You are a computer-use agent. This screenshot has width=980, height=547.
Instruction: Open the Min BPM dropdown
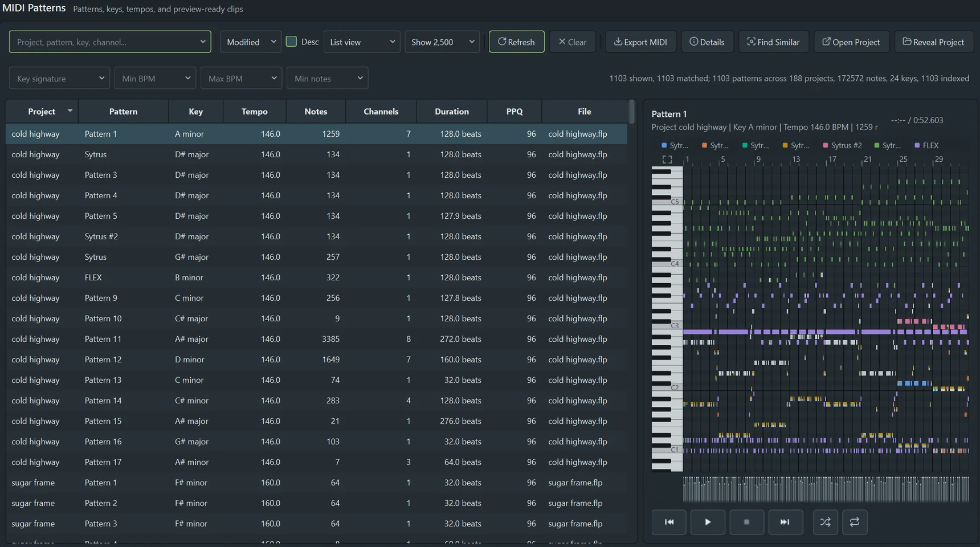click(155, 78)
